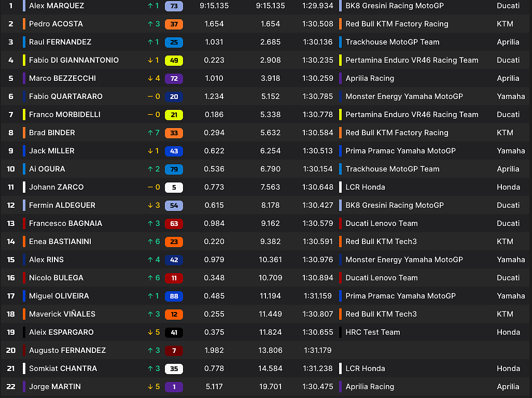Click Johann Zarco's white number 5 badge
This screenshot has width=532, height=398.
[x=174, y=187]
